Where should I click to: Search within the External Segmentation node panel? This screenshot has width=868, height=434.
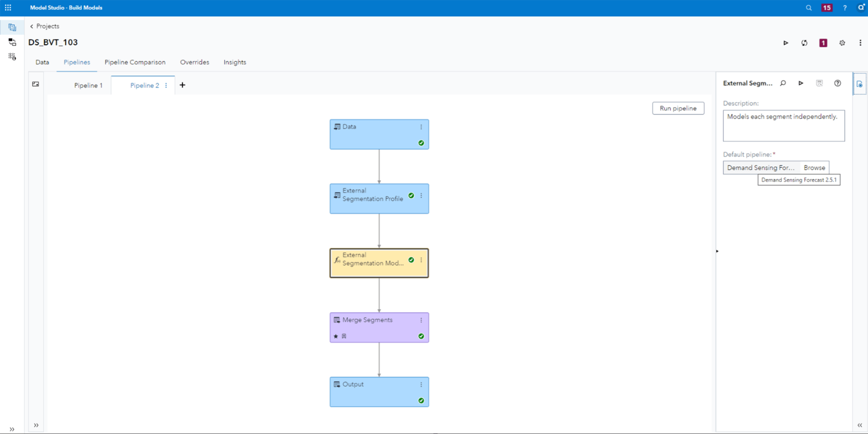coord(783,83)
